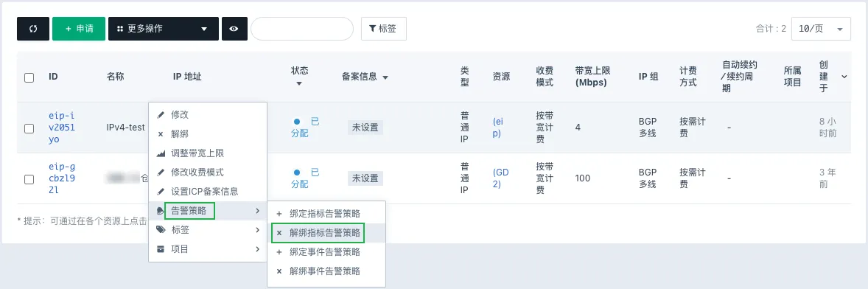Select 绑定事件告警策略 in submenu
The image size is (868, 289).
[326, 252]
